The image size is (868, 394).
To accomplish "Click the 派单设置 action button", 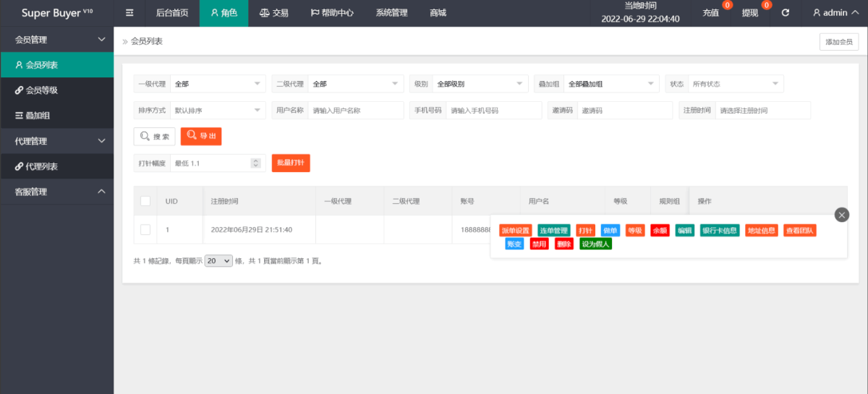I will (x=516, y=231).
